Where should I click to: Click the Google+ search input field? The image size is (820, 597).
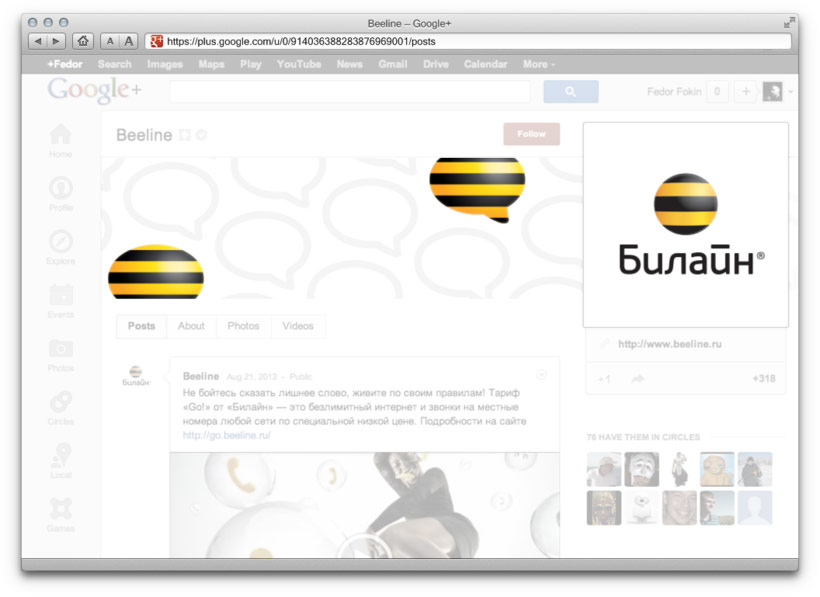point(349,92)
